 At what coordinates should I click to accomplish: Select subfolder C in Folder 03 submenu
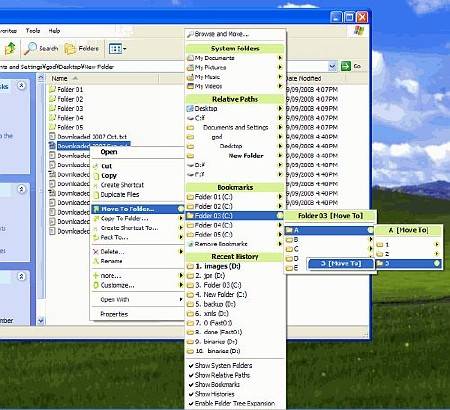[330, 249]
